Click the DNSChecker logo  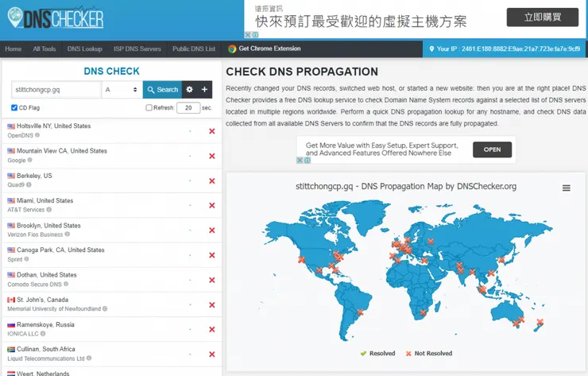56,17
